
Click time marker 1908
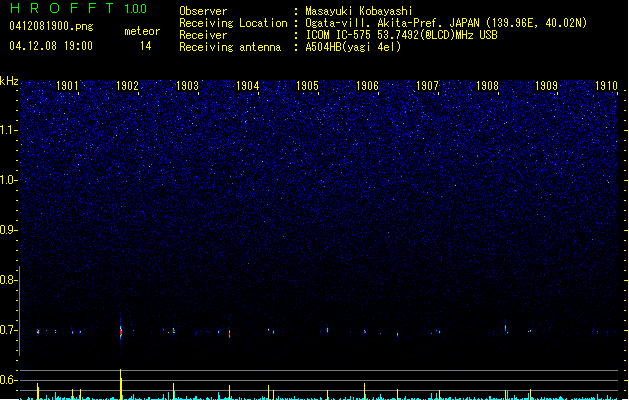tap(487, 86)
